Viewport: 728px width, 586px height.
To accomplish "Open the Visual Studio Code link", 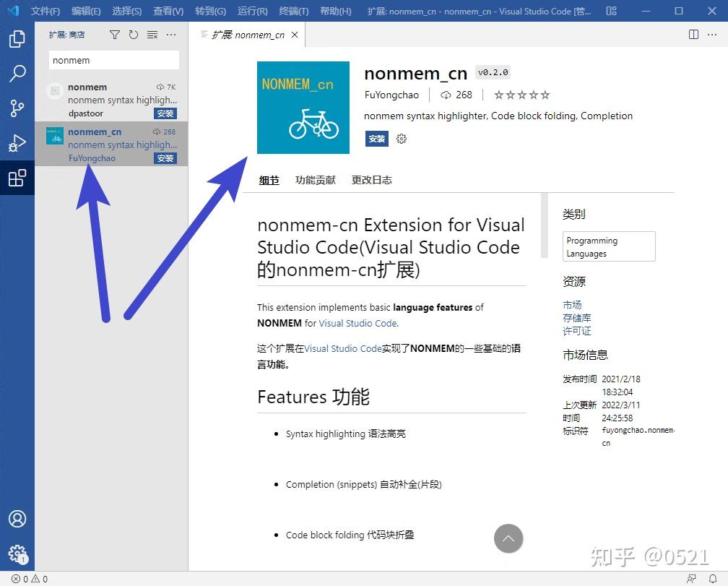I will [358, 324].
